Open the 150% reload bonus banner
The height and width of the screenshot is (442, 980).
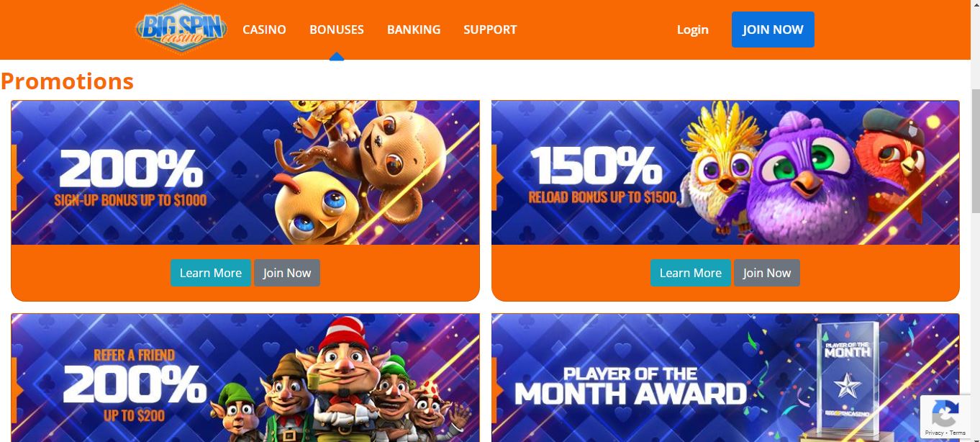coord(725,173)
